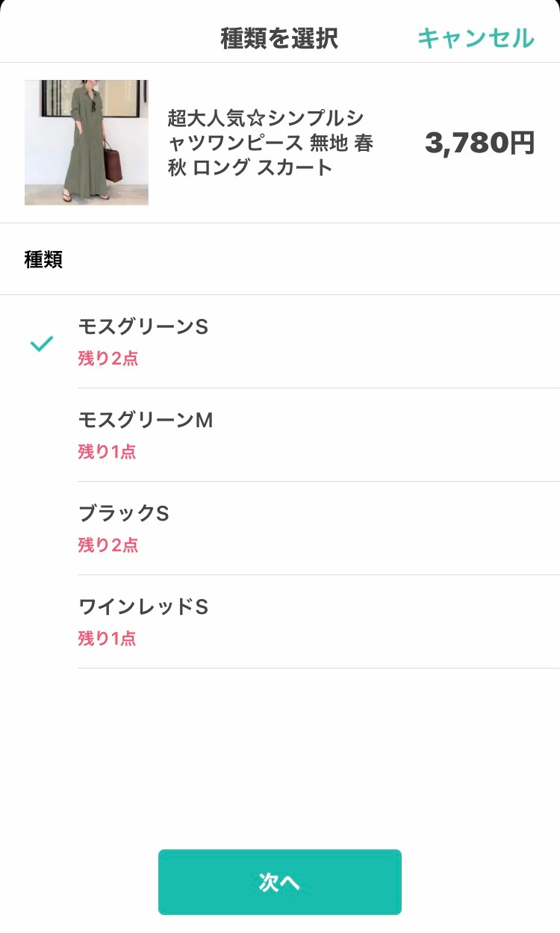Tap the キャンセル link
560x933 pixels.
click(476, 37)
